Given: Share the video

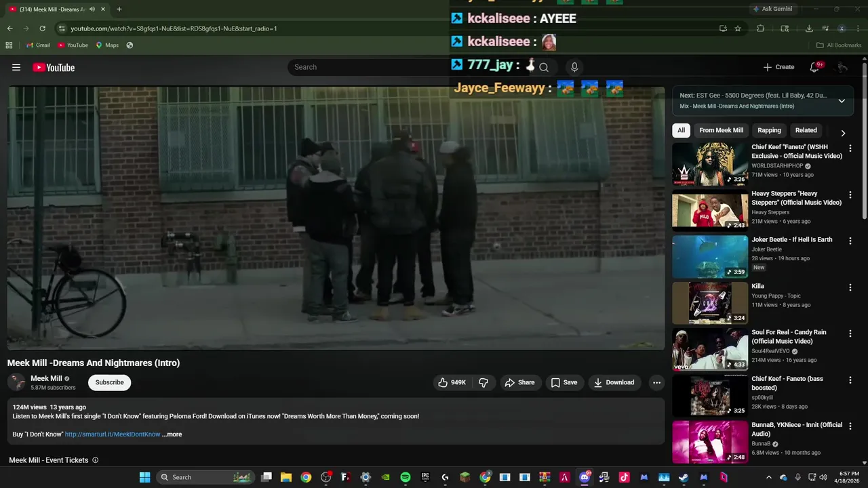Looking at the screenshot, I should coord(519,382).
